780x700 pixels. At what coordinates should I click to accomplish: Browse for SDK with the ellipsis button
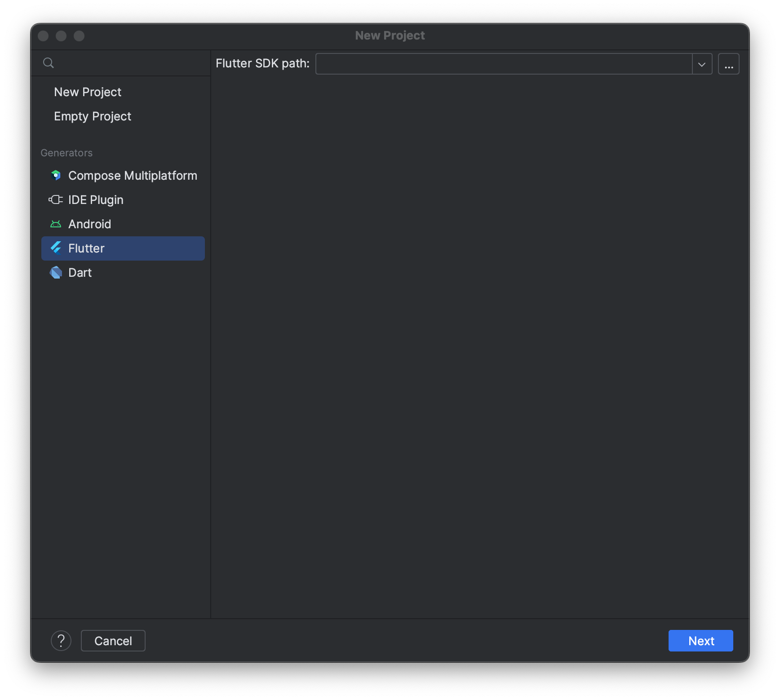coord(728,64)
